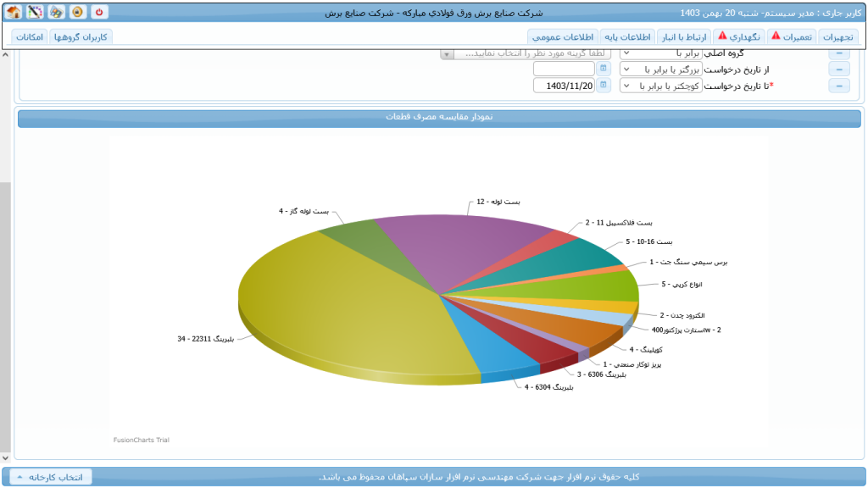Image resolution: width=868 pixels, height=488 pixels.
Task: Open the calendar picker next to تا تاریخ درخواست
Action: pos(604,85)
